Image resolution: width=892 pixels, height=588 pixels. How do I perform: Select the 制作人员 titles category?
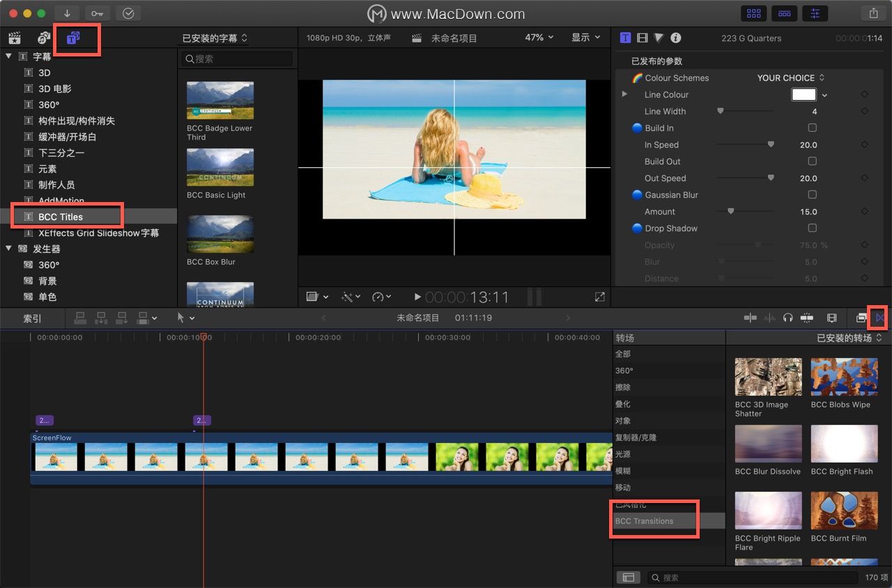click(x=89, y=185)
